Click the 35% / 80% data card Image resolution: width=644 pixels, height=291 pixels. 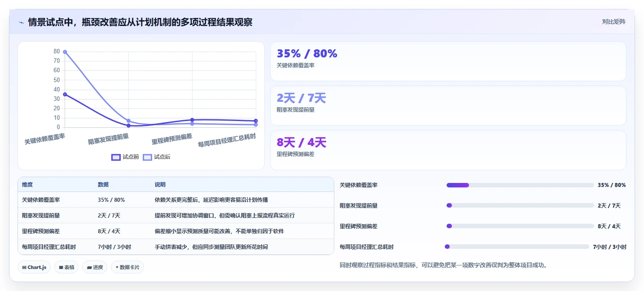pos(448,61)
